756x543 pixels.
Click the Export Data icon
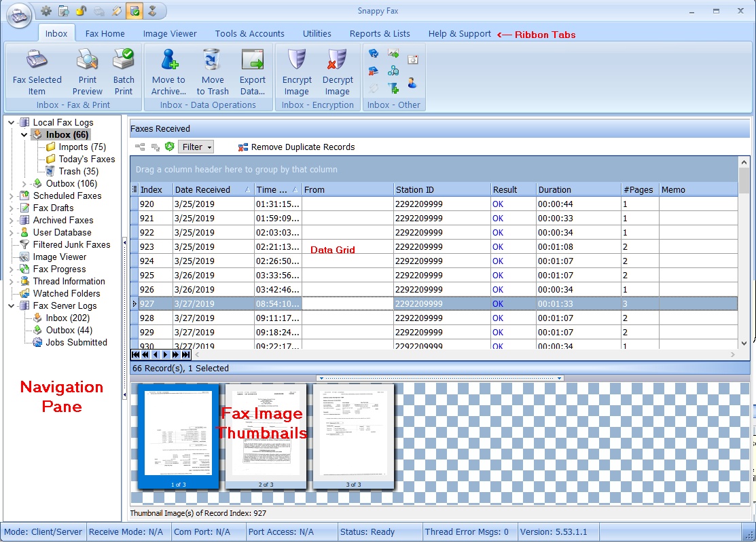253,60
